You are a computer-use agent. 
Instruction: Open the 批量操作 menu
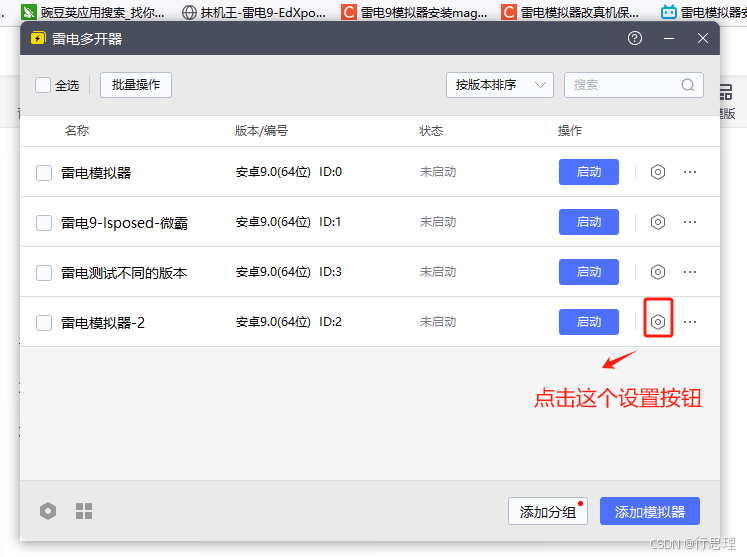pyautogui.click(x=136, y=85)
